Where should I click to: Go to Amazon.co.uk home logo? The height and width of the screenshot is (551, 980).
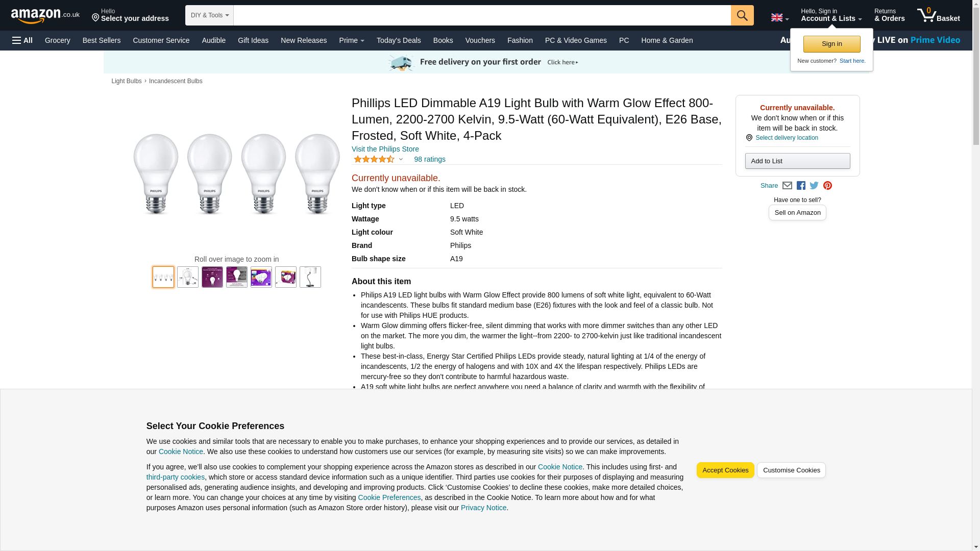(45, 16)
